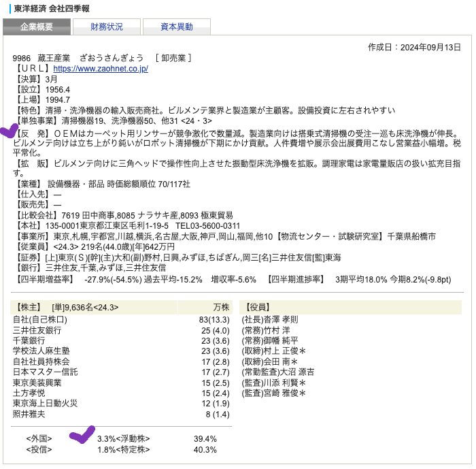Image resolution: width=476 pixels, height=469 pixels.
Task: Click the 東洋経済 会社四季報 heading
Action: pyautogui.click(x=52, y=9)
